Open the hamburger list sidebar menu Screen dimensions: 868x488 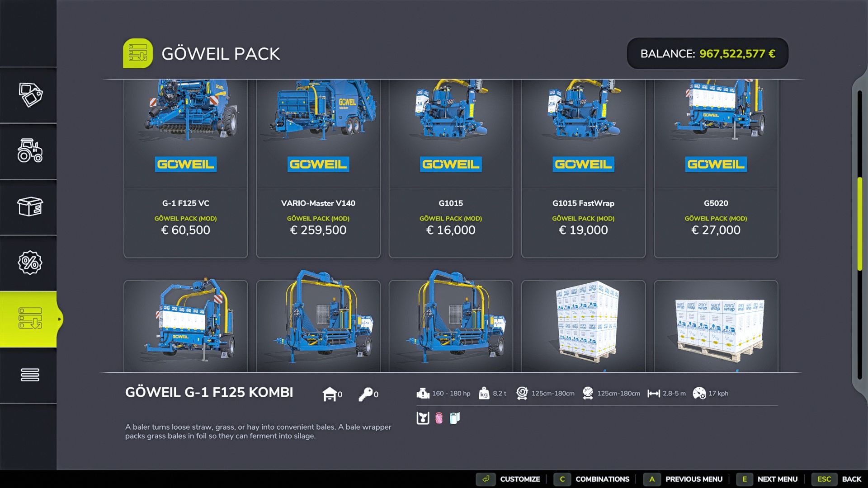30,375
